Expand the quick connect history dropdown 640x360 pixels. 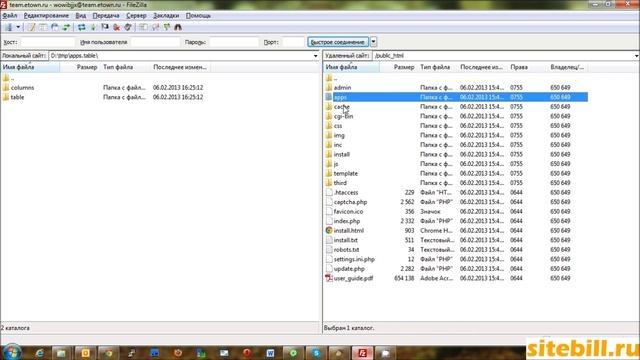(x=373, y=42)
